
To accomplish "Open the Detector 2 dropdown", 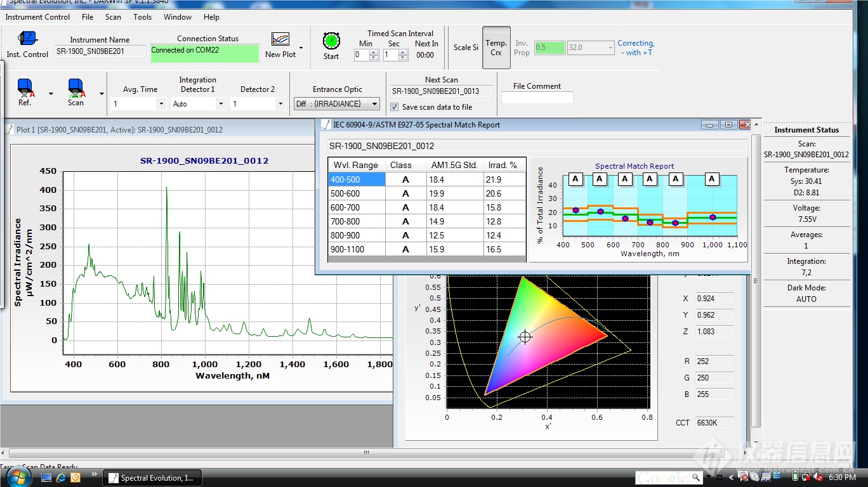I will coord(280,104).
